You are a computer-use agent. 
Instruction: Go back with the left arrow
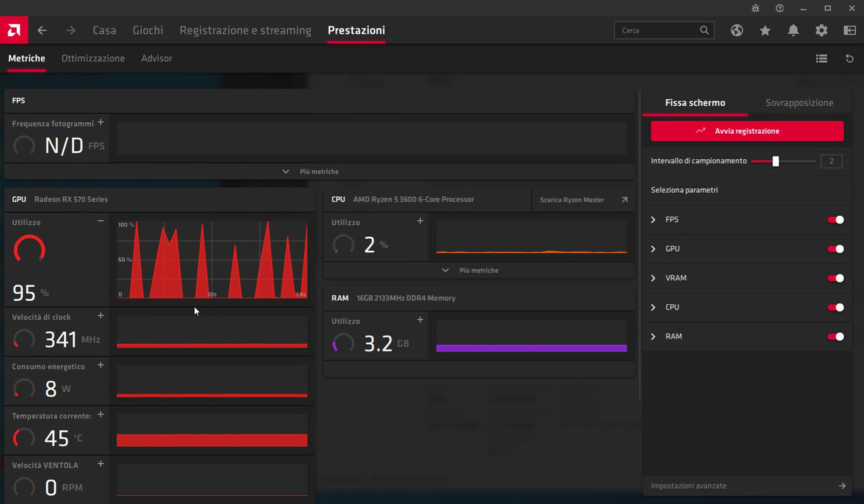[42, 30]
